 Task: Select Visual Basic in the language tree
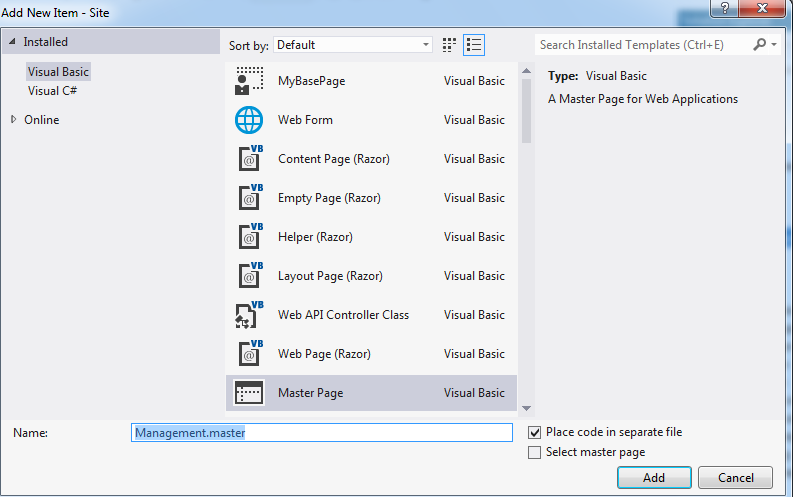point(59,72)
